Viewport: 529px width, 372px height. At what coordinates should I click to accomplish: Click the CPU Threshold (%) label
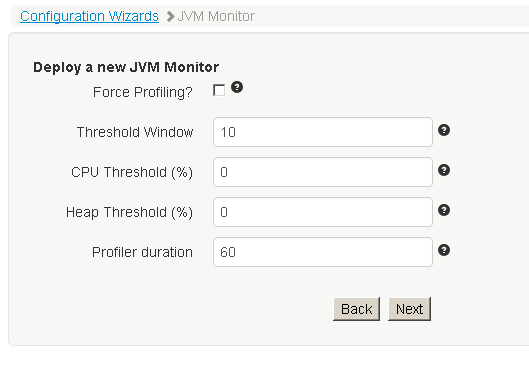[132, 172]
